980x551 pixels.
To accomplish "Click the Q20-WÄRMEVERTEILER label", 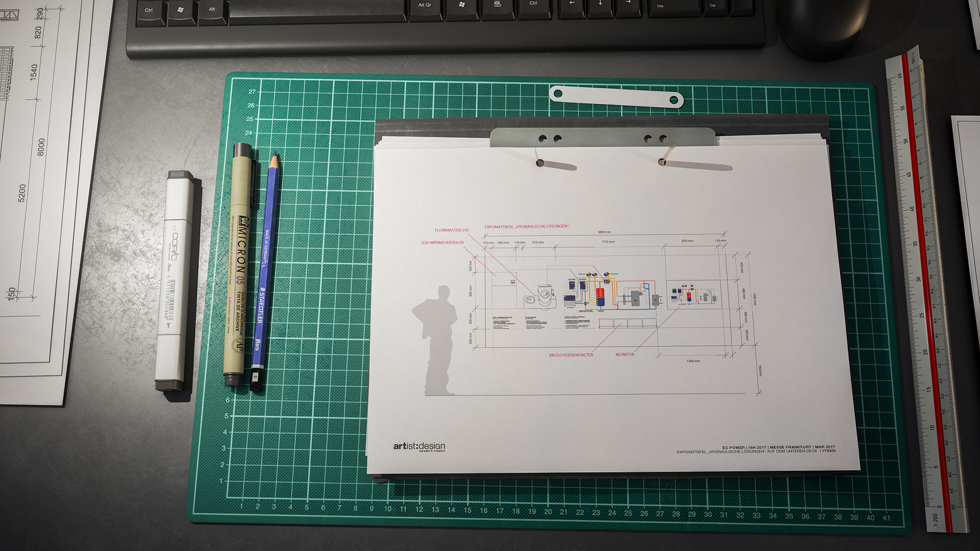I will coord(442,243).
